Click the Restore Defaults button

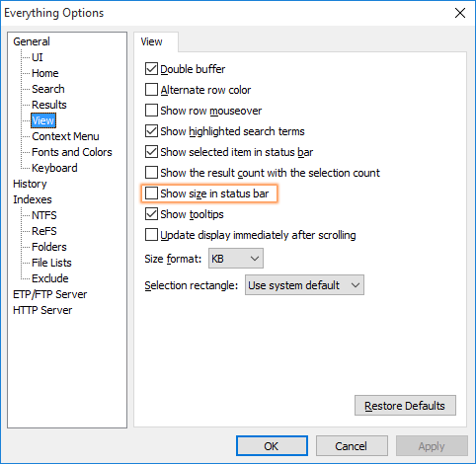405,406
